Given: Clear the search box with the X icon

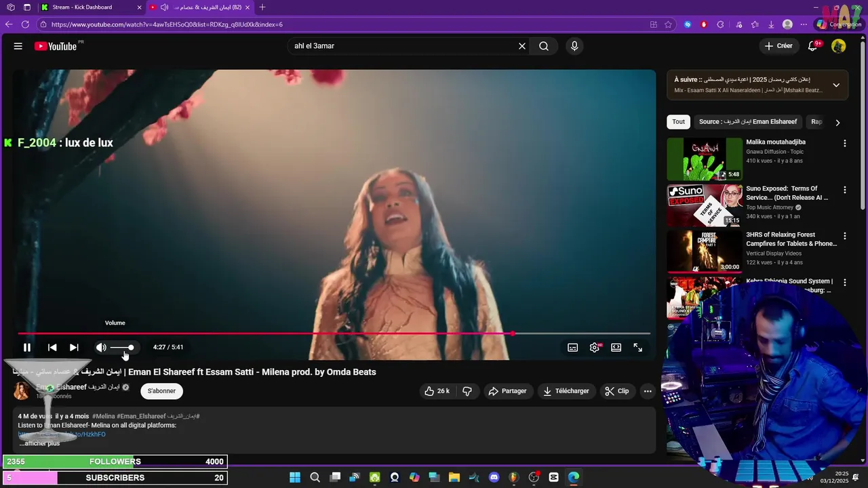Looking at the screenshot, I should point(522,46).
